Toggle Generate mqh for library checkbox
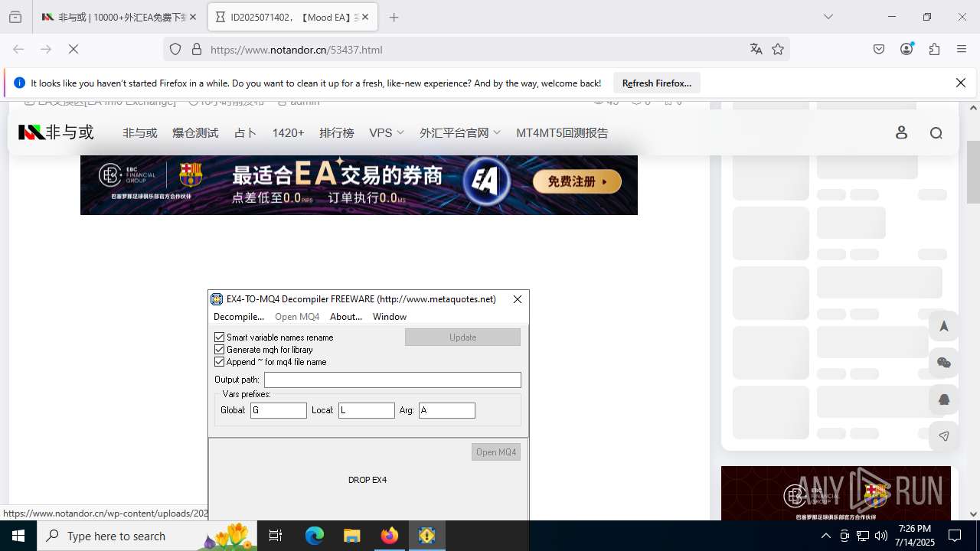980x551 pixels. point(220,349)
